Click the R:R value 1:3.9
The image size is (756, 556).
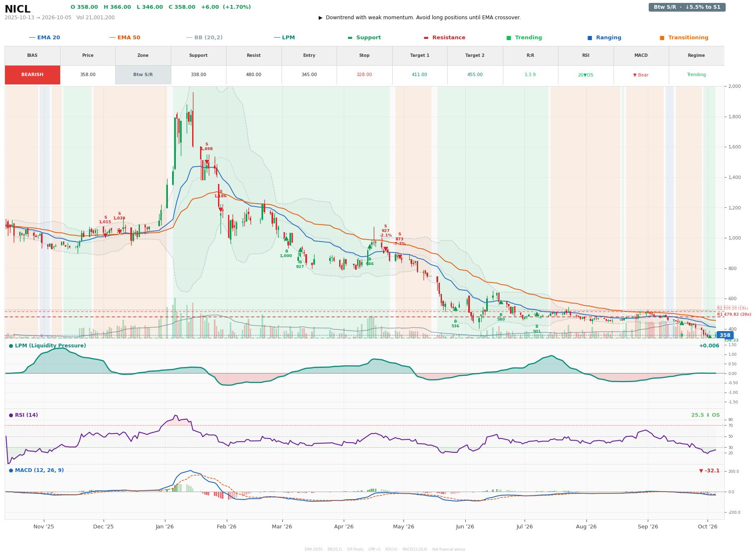[530, 75]
